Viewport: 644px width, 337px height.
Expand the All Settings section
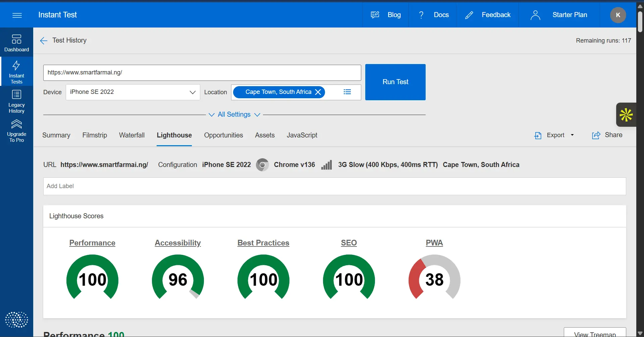(x=234, y=114)
